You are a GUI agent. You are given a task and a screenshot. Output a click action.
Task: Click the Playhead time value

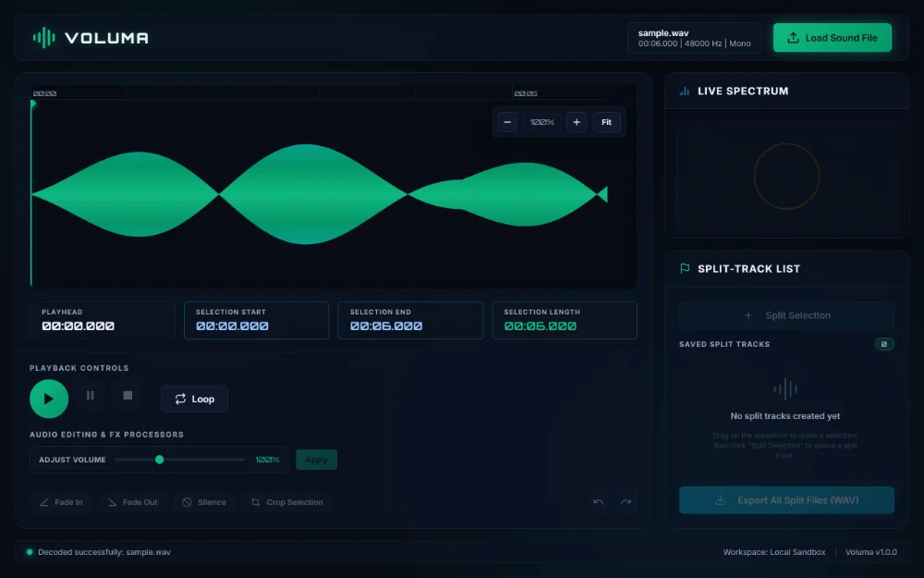(x=78, y=326)
